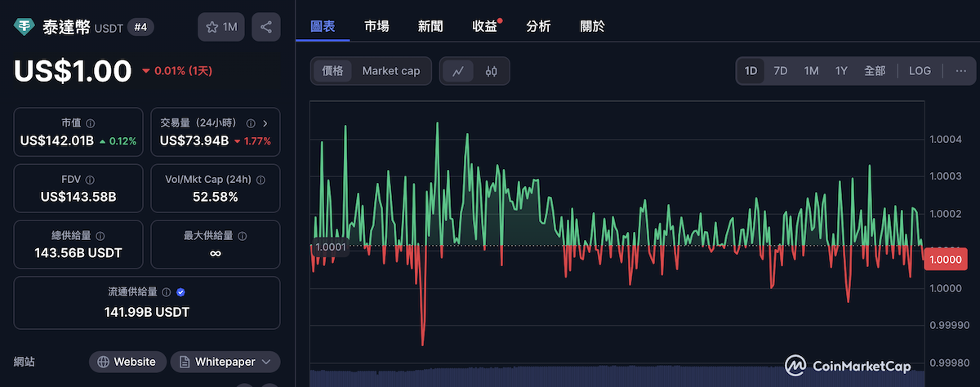Click the volume bars below the chart
Viewport: 980px width, 387px height.
coord(617,378)
